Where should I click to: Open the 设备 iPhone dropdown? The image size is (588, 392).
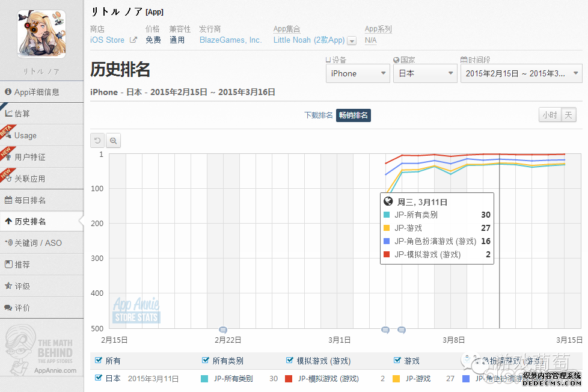pyautogui.click(x=358, y=73)
